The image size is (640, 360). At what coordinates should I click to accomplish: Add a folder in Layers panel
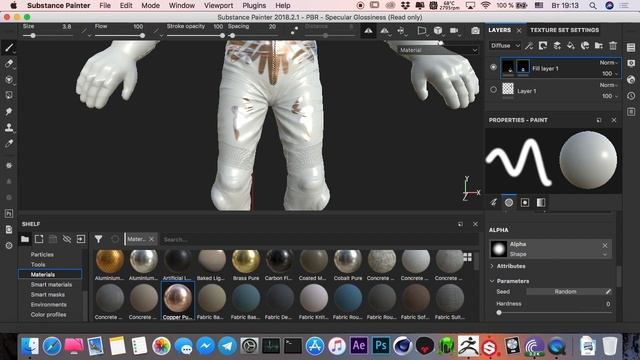(x=599, y=46)
